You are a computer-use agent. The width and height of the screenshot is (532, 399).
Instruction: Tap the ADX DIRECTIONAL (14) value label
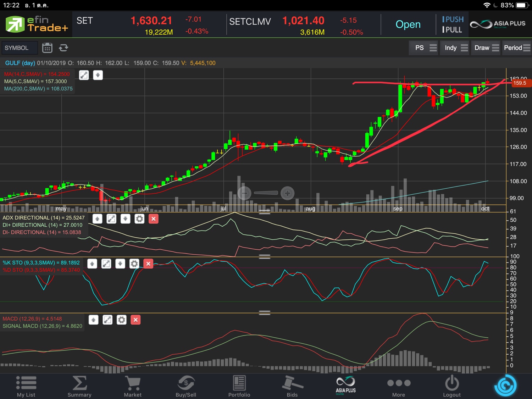[x=44, y=218]
